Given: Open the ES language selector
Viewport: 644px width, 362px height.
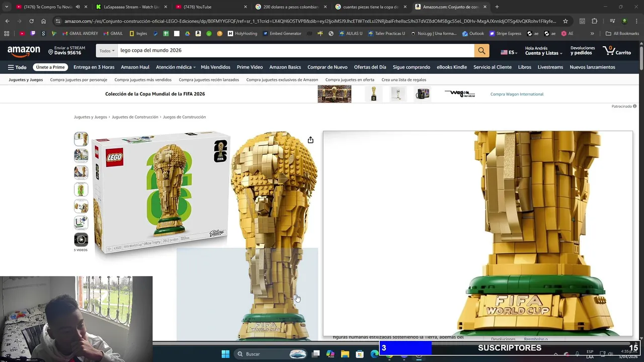Looking at the screenshot, I should pos(509,52).
